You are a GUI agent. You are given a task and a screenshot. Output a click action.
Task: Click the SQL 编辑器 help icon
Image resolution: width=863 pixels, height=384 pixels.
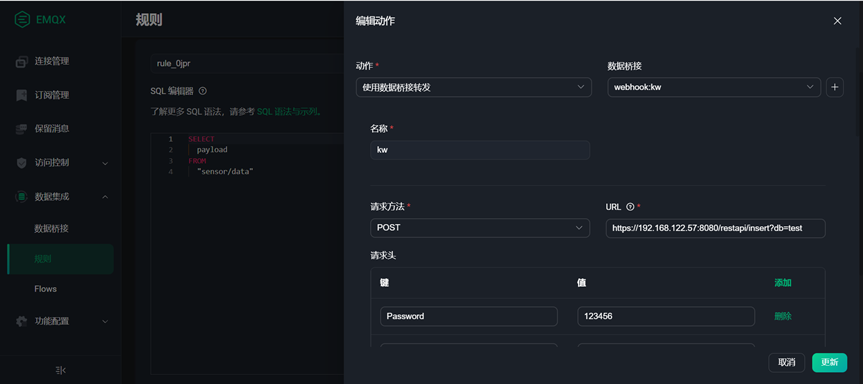(203, 91)
